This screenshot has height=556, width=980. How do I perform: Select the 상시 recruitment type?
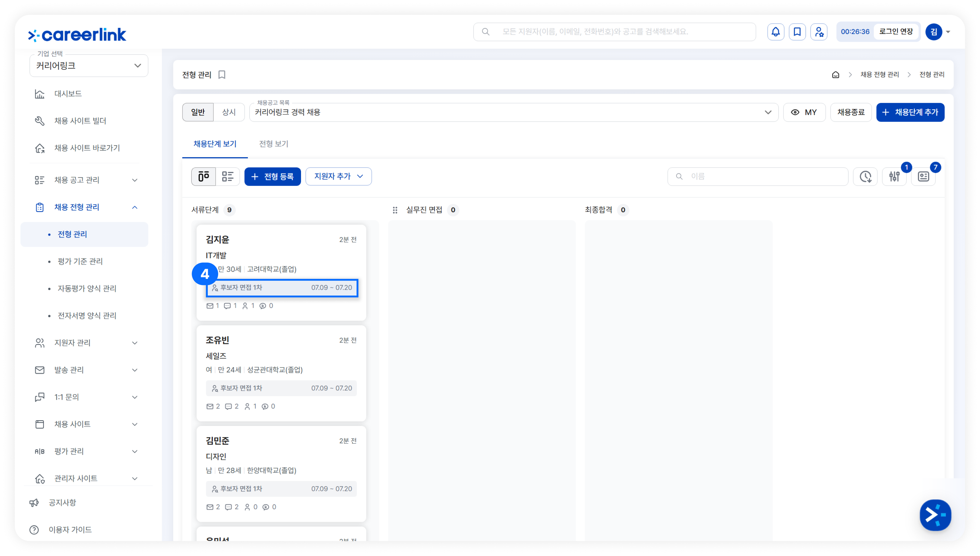click(x=229, y=112)
